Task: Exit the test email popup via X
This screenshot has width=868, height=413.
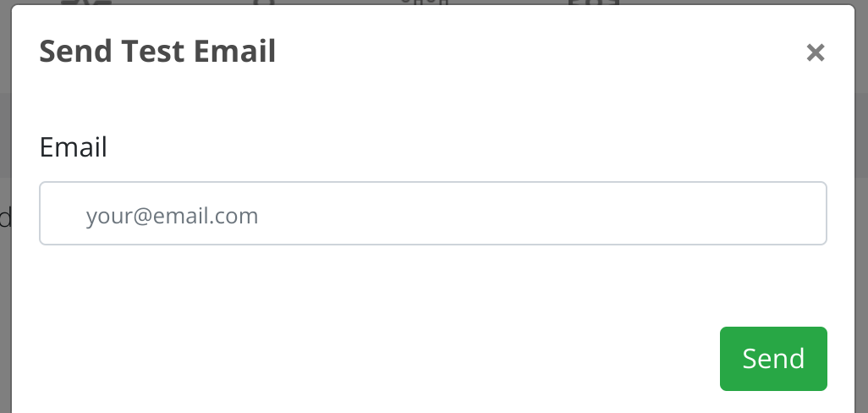Action: [815, 53]
